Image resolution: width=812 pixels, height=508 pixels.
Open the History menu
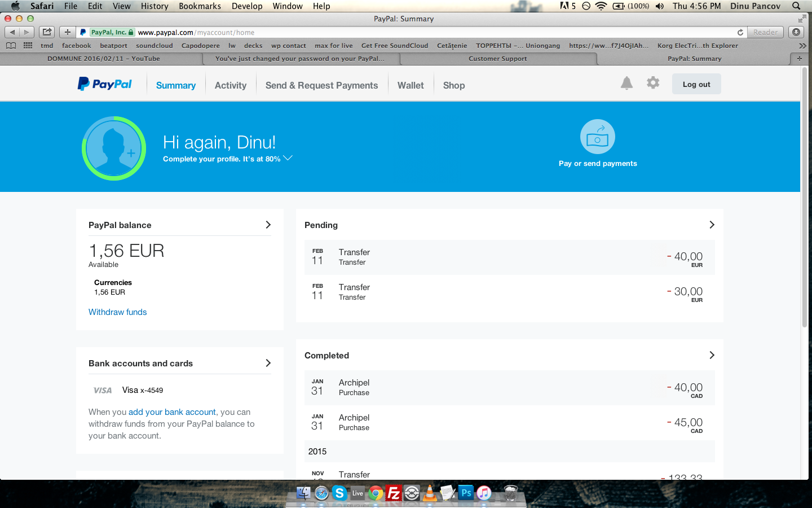pos(155,6)
